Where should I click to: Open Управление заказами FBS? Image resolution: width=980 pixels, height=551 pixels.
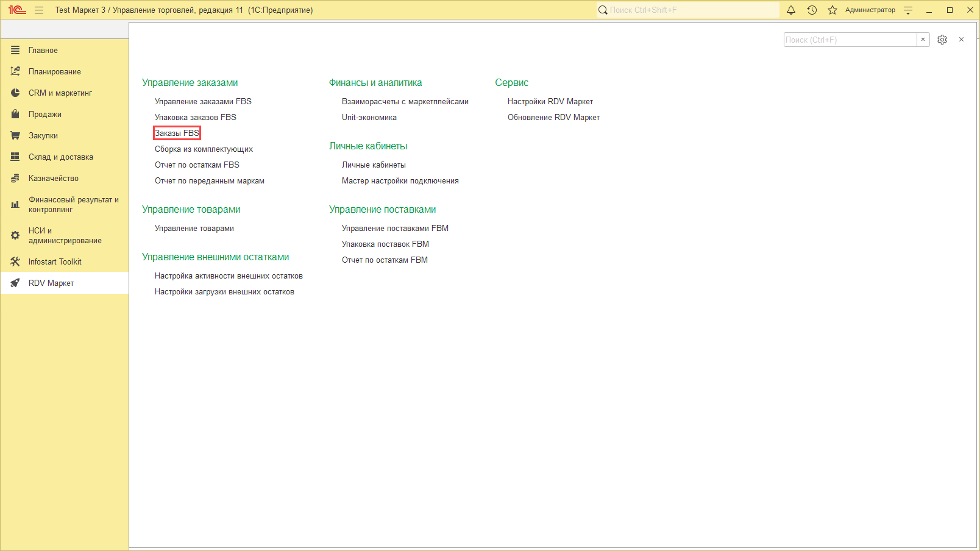click(x=203, y=101)
